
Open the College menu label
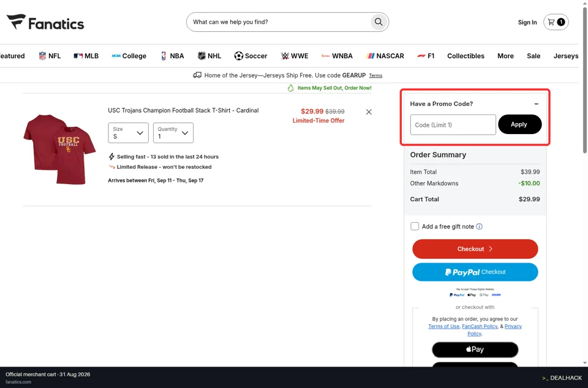[134, 56]
